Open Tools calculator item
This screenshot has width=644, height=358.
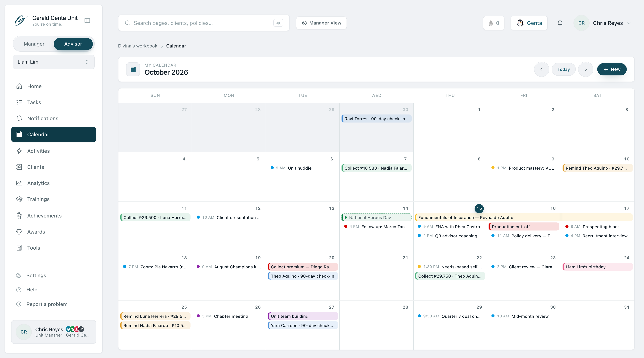click(x=53, y=248)
